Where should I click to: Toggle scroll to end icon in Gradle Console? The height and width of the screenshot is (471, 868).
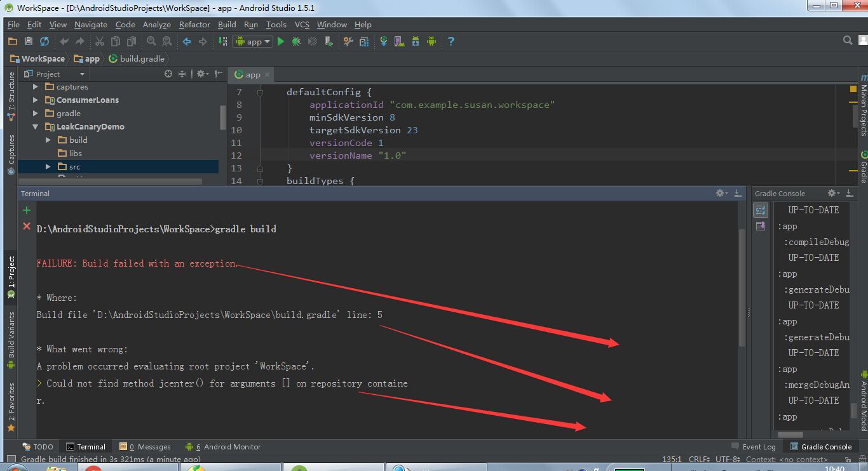pyautogui.click(x=761, y=227)
